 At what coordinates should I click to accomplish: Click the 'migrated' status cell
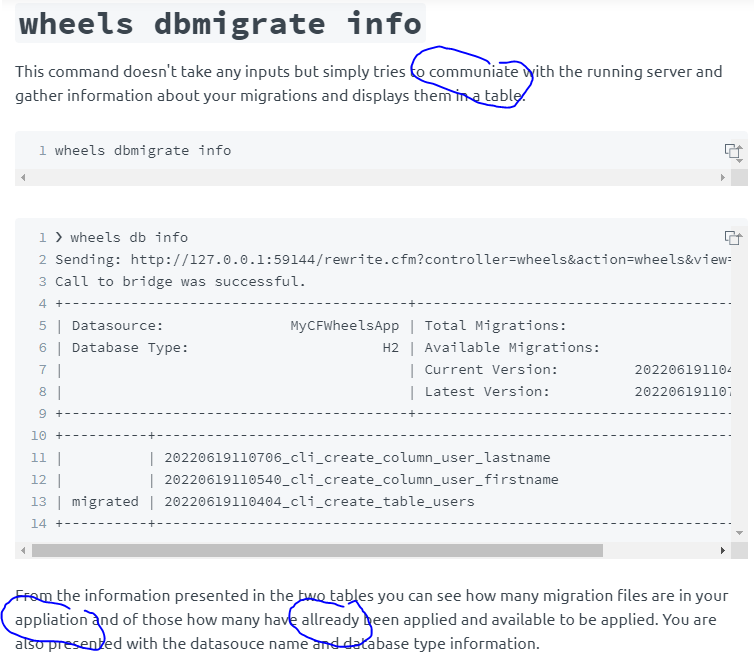tap(105, 501)
